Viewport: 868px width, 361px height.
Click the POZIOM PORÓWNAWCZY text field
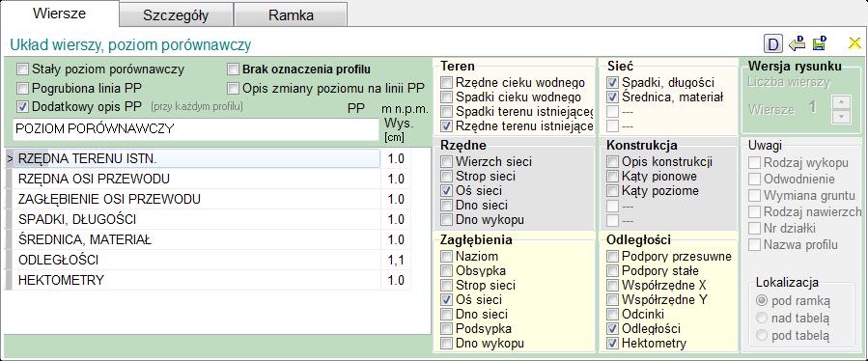(195, 129)
